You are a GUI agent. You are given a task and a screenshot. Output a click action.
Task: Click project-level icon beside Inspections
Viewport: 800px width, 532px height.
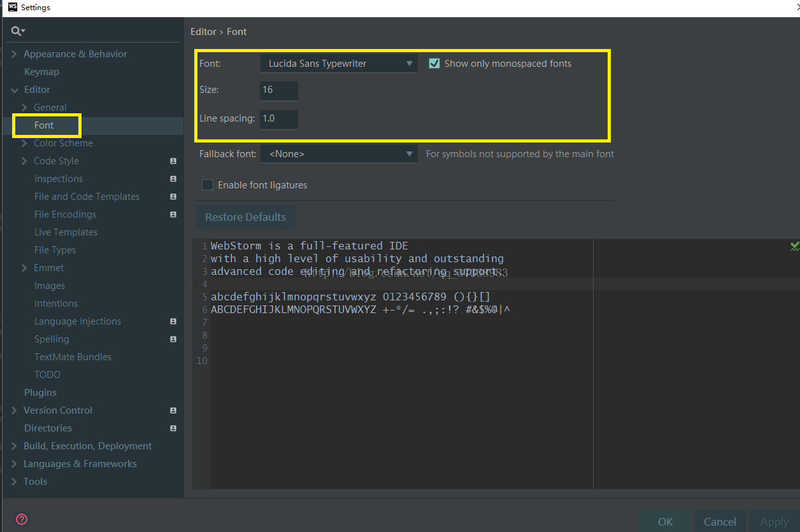coord(173,179)
